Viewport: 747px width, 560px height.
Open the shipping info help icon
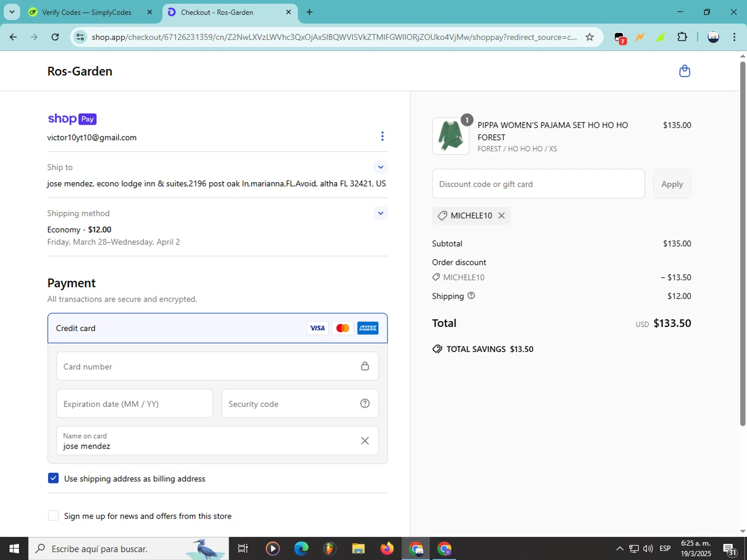pos(471,296)
